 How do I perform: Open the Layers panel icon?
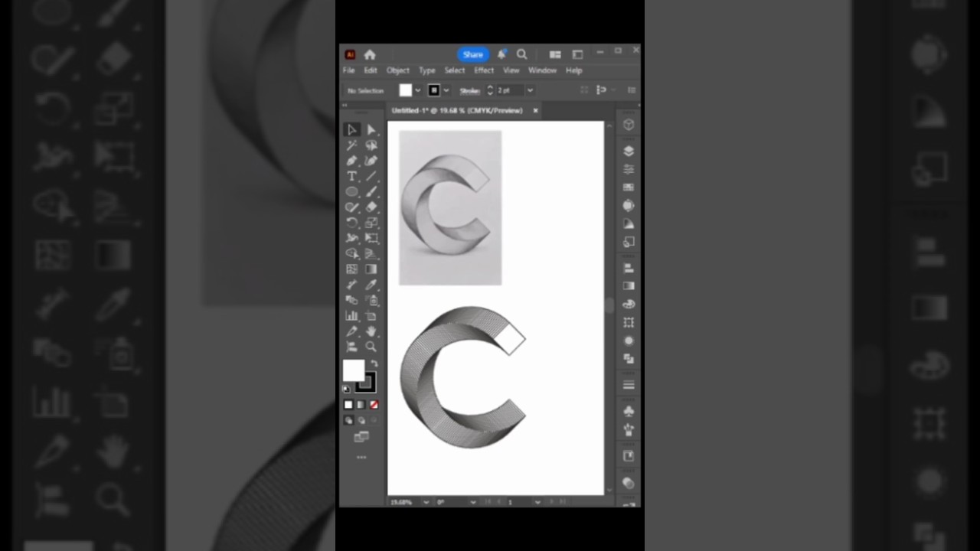coord(629,151)
